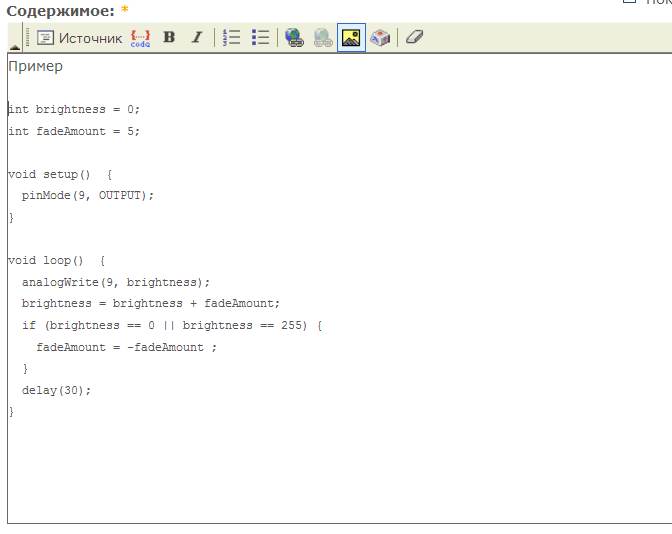Click the unlink (remove link) icon
The width and height of the screenshot is (672, 534).
322,38
